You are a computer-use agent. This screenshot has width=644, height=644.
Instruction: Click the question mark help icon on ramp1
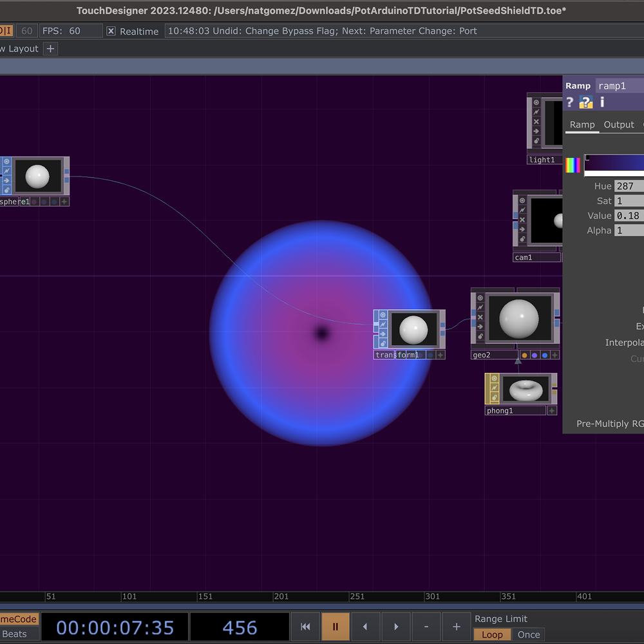pyautogui.click(x=569, y=102)
